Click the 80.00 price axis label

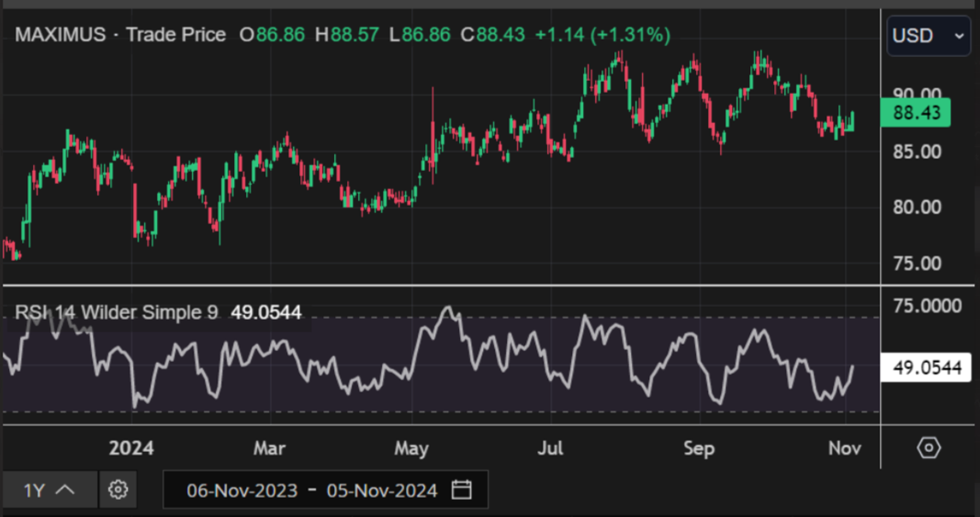coord(916,208)
